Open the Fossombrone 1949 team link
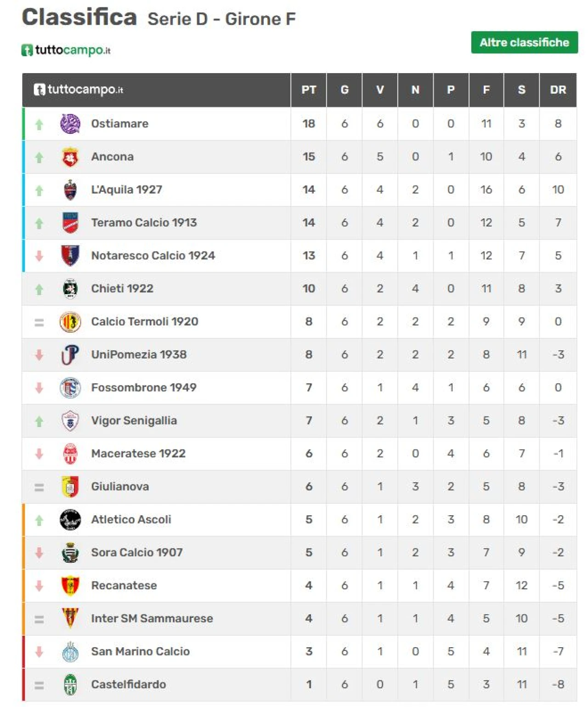Screen dimensions: 588x707 tap(144, 388)
